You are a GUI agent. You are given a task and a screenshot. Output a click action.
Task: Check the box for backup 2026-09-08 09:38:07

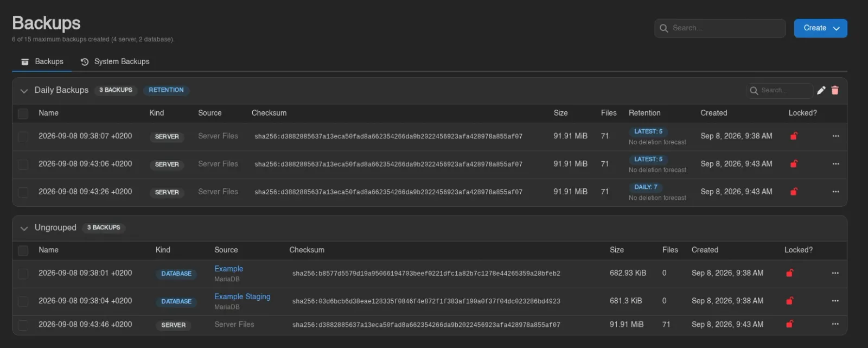tap(23, 137)
